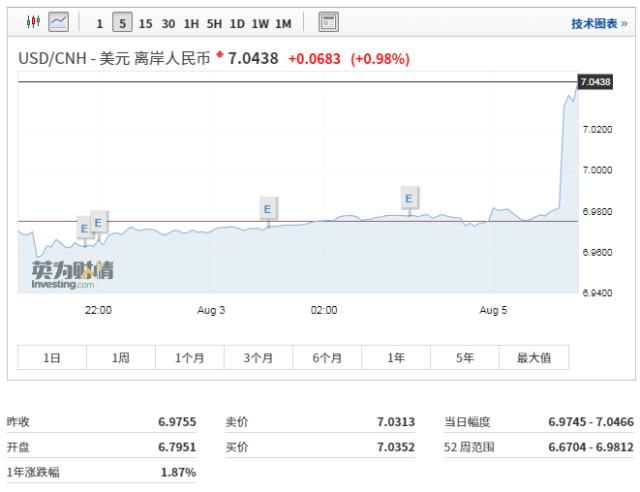
Task: Click the first E event marker
Action: 84,228
